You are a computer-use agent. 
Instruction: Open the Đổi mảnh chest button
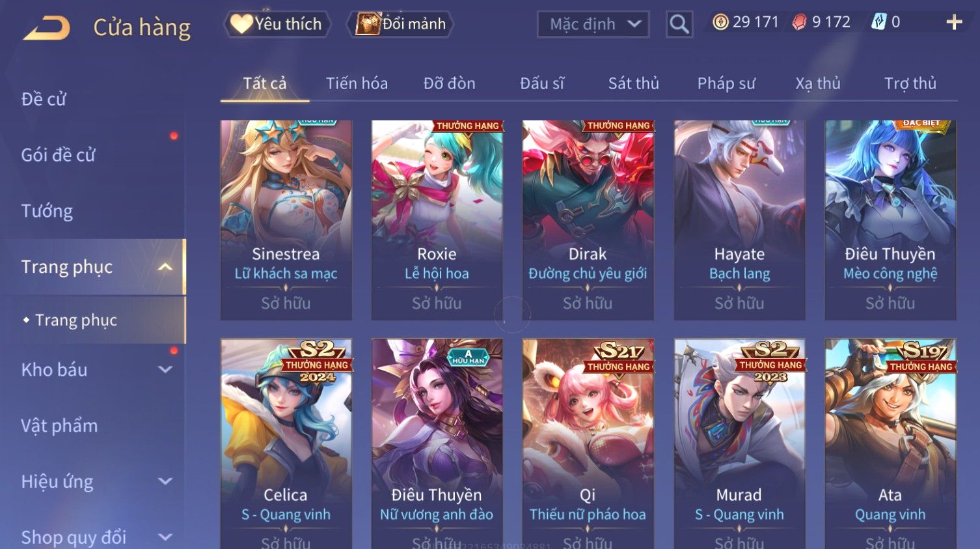[x=402, y=24]
